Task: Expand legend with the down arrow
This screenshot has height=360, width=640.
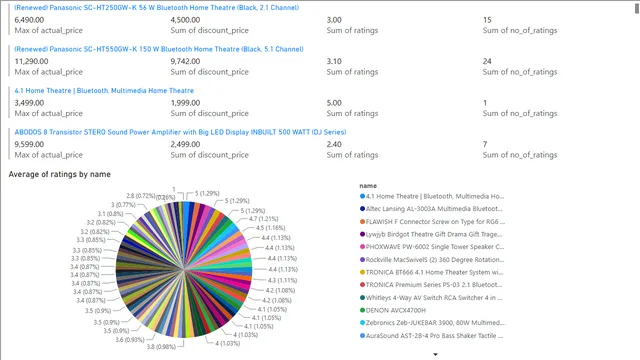Action: pyautogui.click(x=436, y=354)
